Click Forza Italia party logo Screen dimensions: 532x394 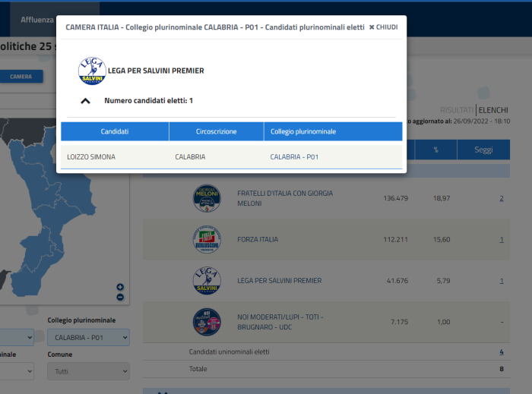point(207,240)
